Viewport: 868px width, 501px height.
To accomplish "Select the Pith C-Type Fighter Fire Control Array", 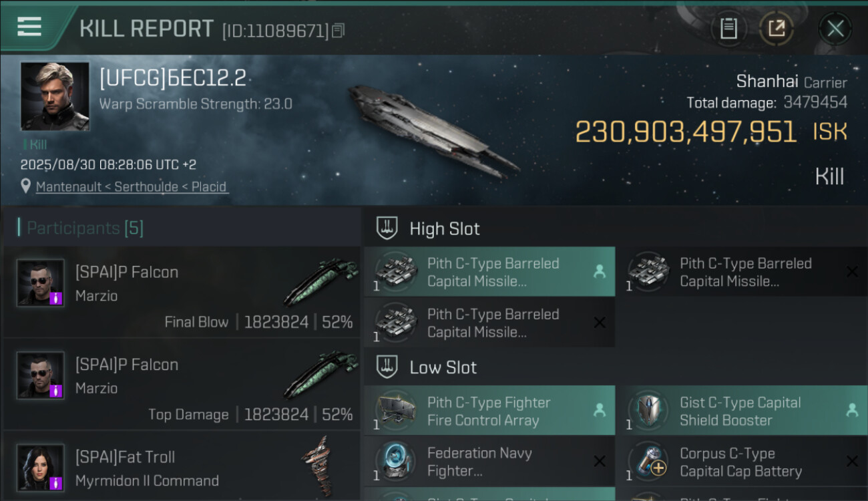I will [x=489, y=411].
